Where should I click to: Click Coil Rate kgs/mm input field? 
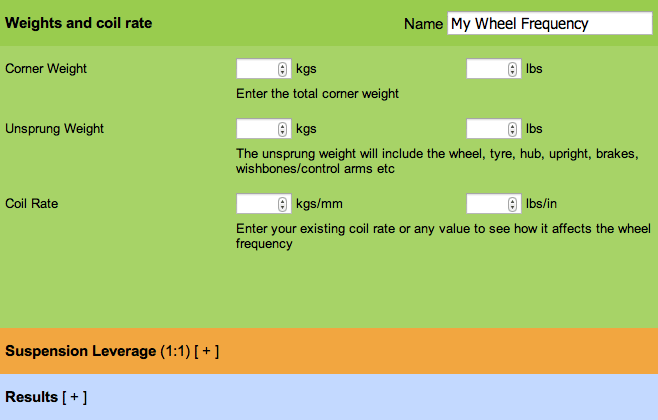(x=256, y=204)
